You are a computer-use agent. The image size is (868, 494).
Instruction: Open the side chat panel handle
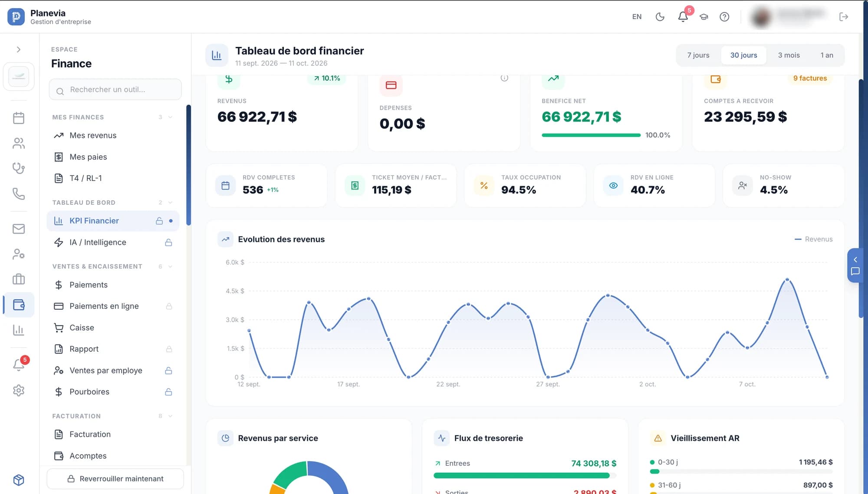point(855,265)
